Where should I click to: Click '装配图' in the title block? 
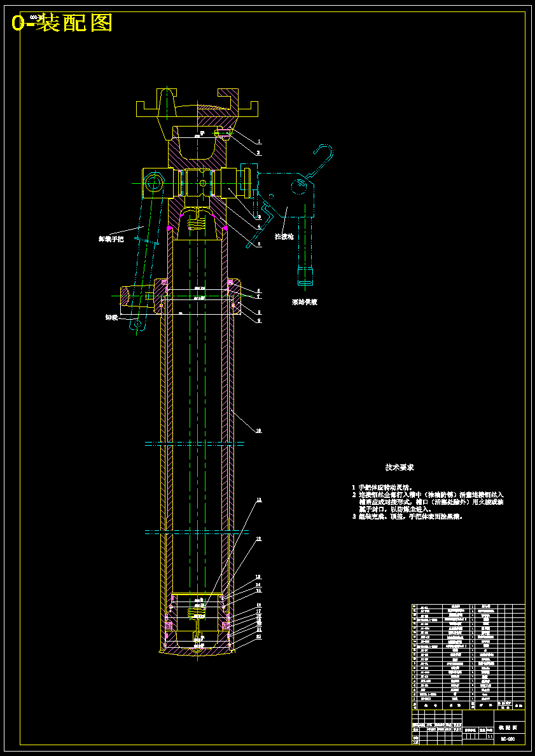[508, 727]
